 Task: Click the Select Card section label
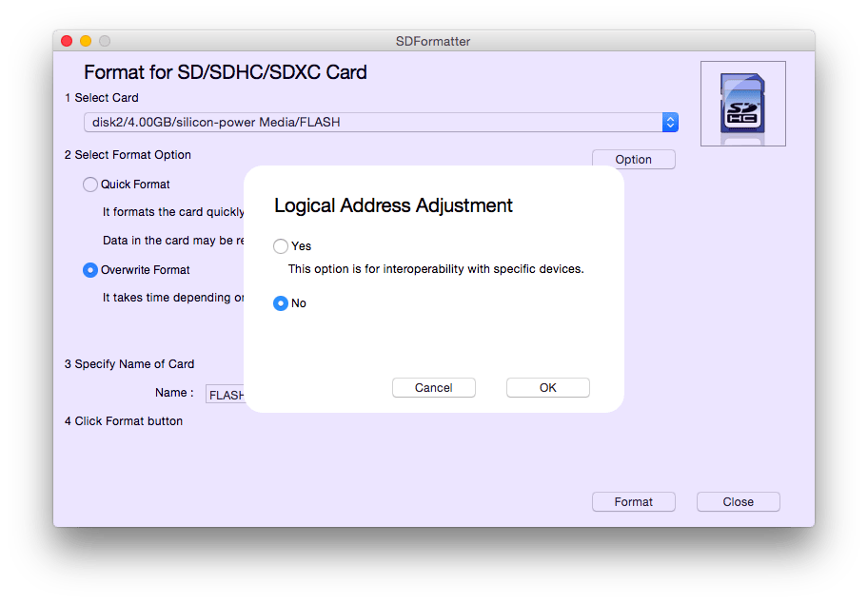pyautogui.click(x=99, y=97)
